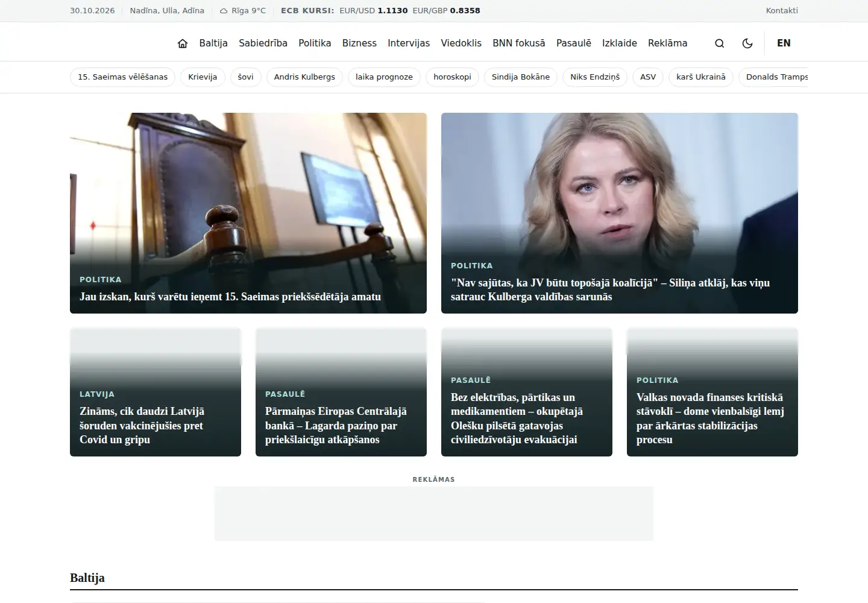Open Siliņa Kulberga valdības article headline
The width and height of the screenshot is (868, 603).
[610, 289]
